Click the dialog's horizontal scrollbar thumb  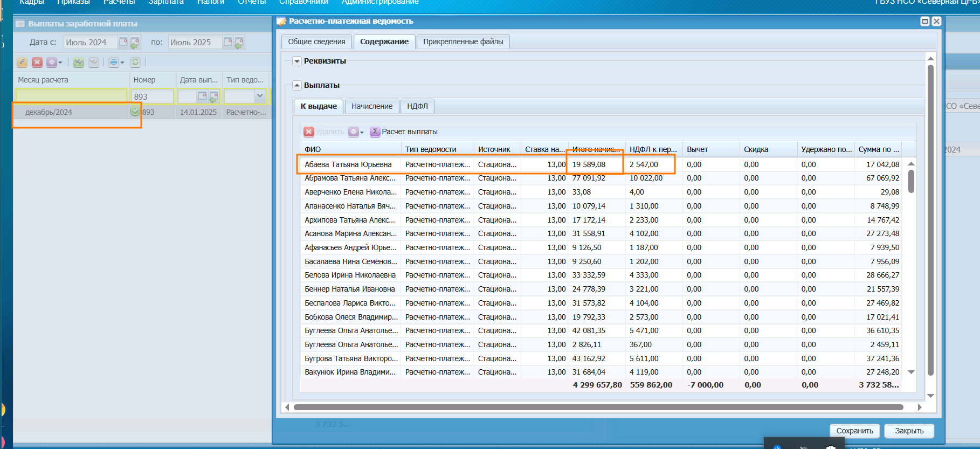tap(598, 407)
